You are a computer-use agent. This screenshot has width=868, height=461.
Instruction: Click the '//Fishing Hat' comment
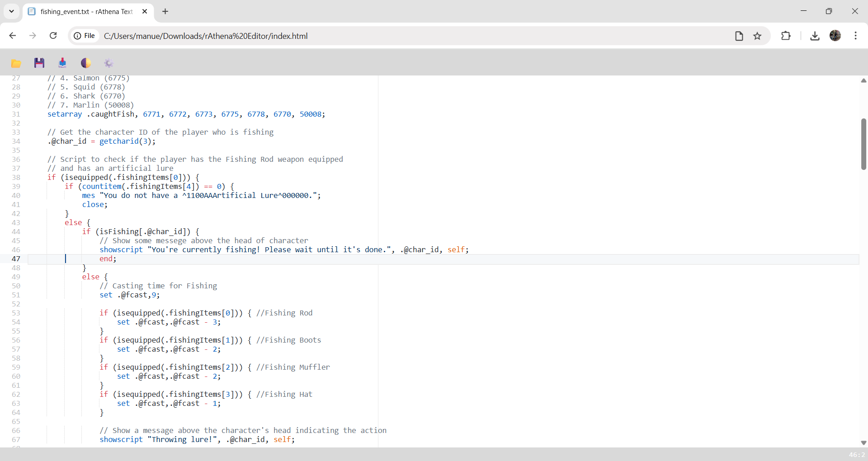tap(284, 394)
